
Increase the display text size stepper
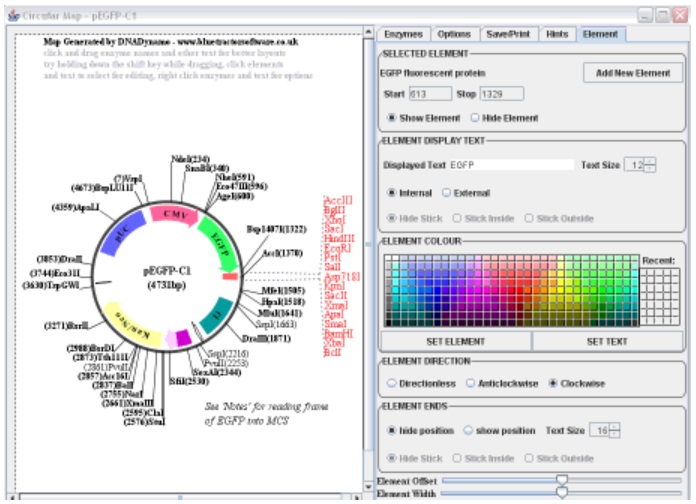pyautogui.click(x=649, y=162)
